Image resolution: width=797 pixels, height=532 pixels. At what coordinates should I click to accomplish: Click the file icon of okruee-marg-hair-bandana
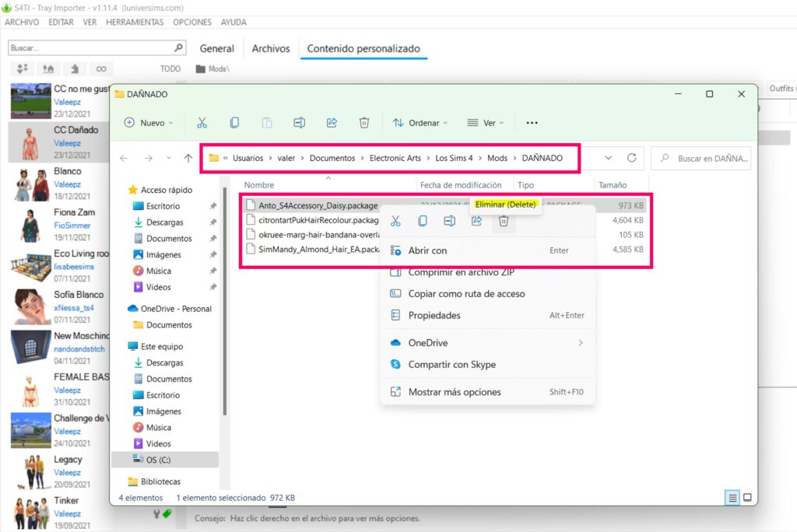pos(250,234)
